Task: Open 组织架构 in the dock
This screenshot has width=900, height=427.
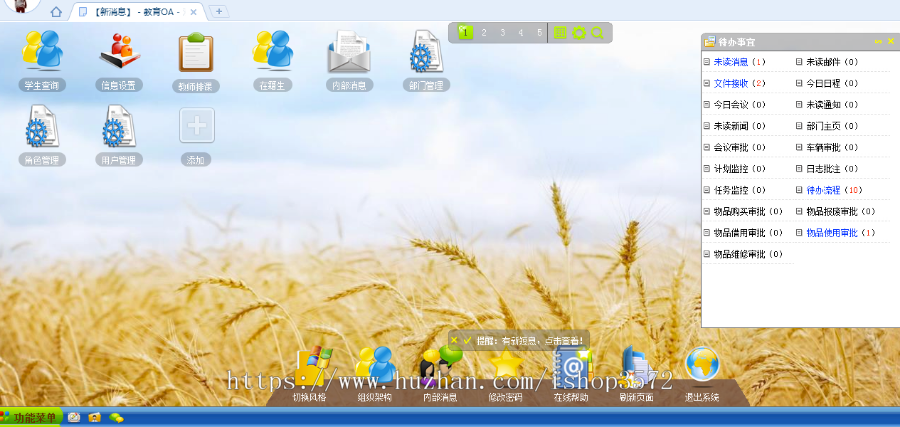Action: (x=375, y=366)
